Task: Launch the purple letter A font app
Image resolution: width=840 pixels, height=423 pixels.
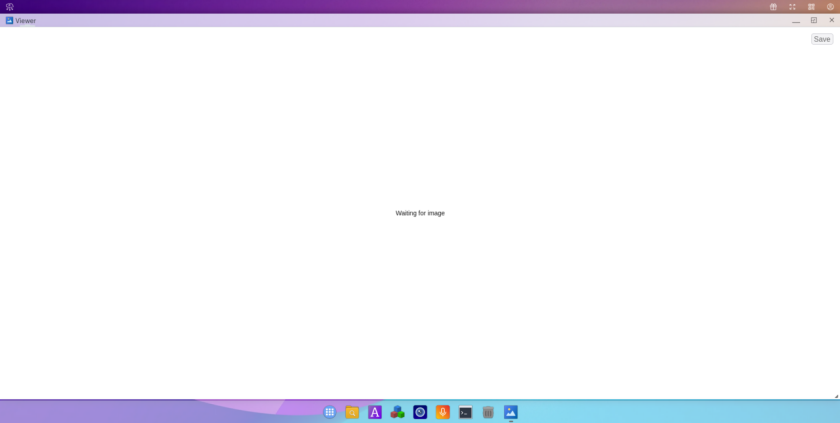Action: coord(375,412)
